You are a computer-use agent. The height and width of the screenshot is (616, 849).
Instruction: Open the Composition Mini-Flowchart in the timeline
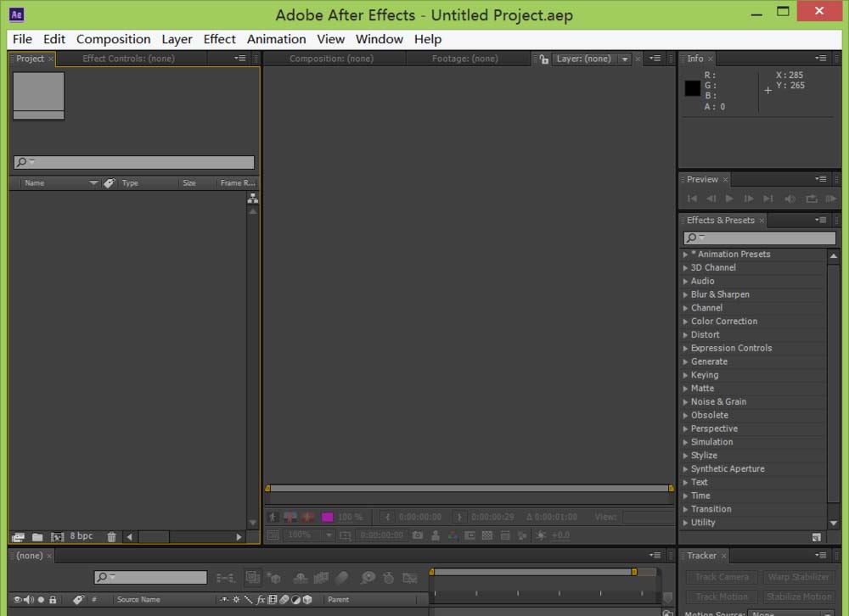(x=225, y=578)
